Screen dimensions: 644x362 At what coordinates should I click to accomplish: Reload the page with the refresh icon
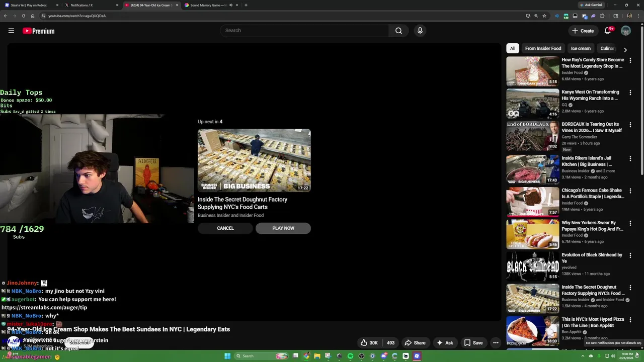[x=23, y=16]
